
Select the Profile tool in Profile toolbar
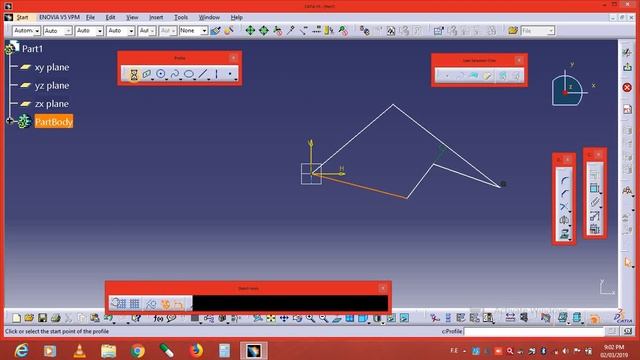(x=133, y=74)
